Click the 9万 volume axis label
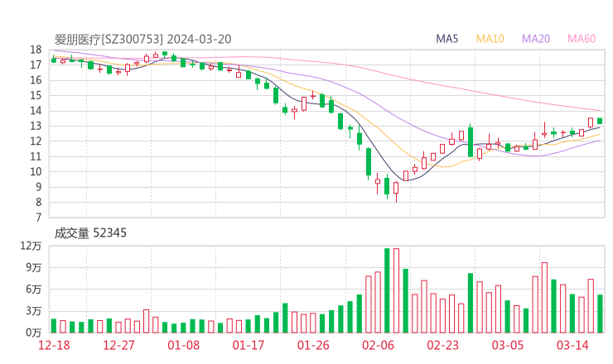The image size is (613, 364). pos(34,267)
